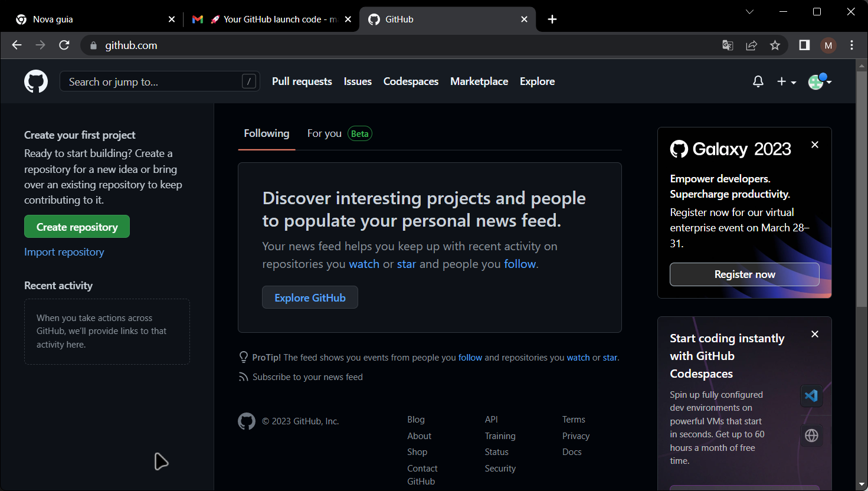The width and height of the screenshot is (868, 491).
Task: Click the scrollbar down arrow
Action: pos(862,485)
